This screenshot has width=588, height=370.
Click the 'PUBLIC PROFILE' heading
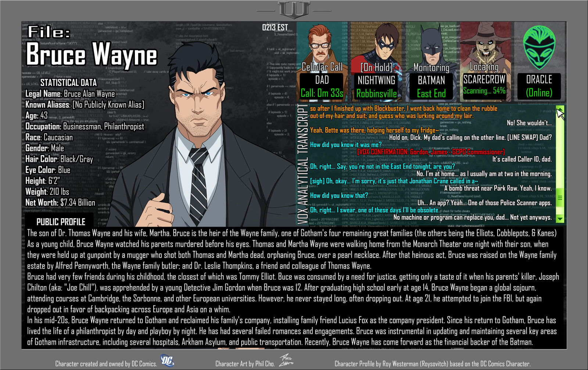(61, 222)
